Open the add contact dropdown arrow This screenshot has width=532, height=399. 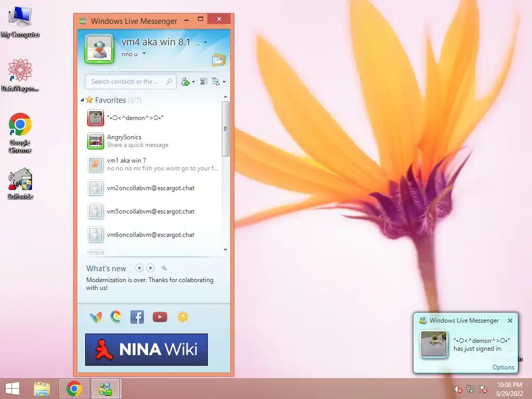pyautogui.click(x=193, y=82)
